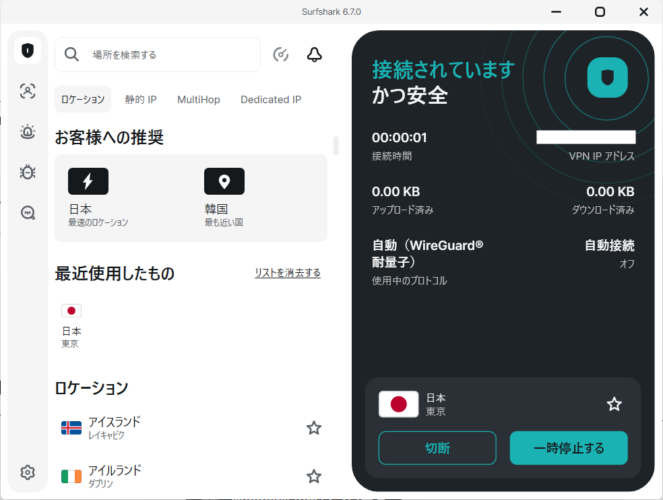663x500 pixels.
Task: Click the Iceland flag icon
Action: 71,428
